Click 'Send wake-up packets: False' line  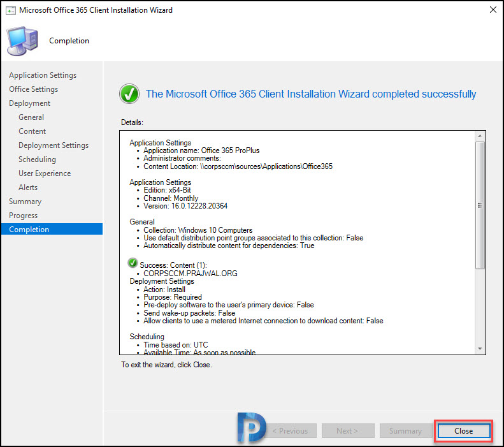(189, 313)
